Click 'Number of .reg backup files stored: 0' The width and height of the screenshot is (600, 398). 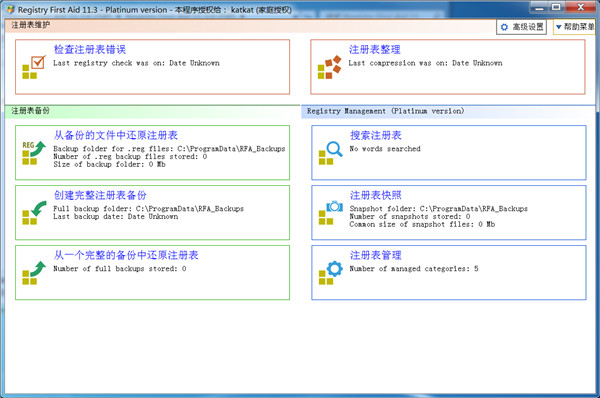[x=130, y=157]
